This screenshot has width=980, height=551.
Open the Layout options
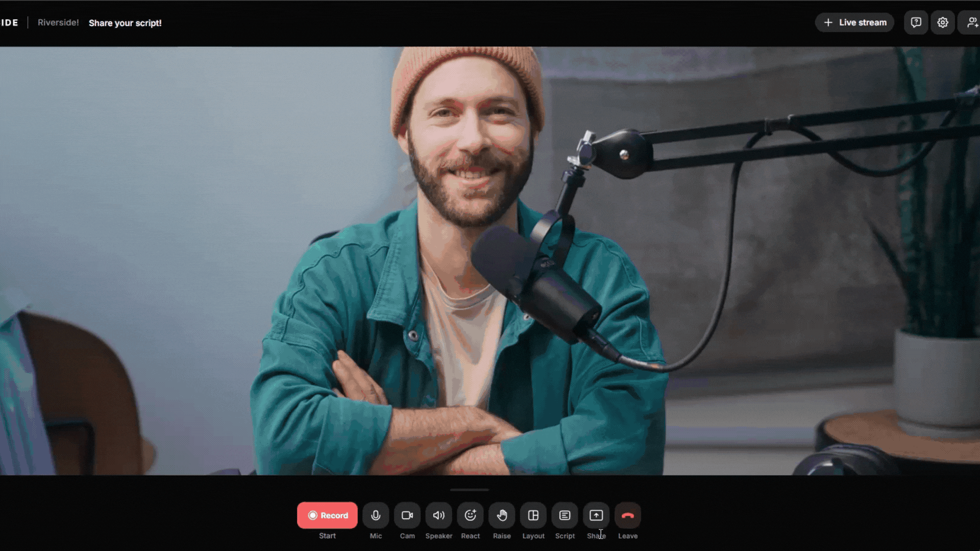[533, 515]
